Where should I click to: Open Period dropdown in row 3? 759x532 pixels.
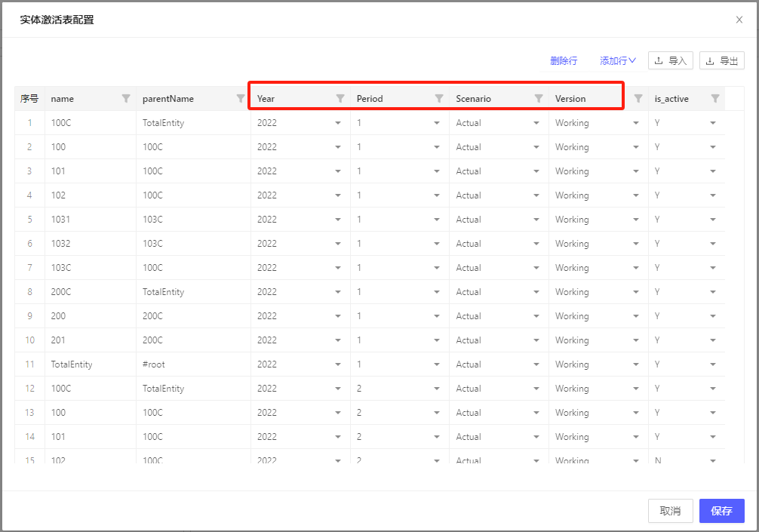click(x=437, y=171)
